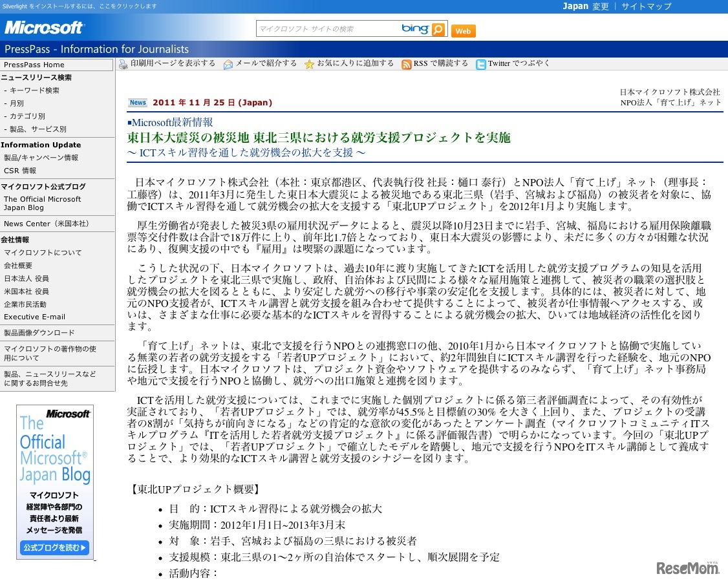Viewport: 728px width, 583px height.
Task: Open 米国本社 役員 sidebar item
Action: pos(27,291)
